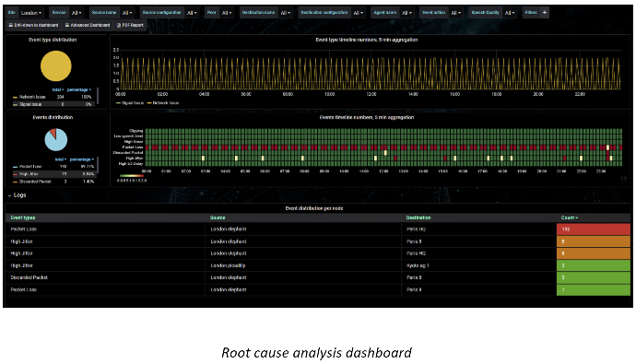
Task: Open the Event type timeline numbers panel title
Action: (x=367, y=40)
